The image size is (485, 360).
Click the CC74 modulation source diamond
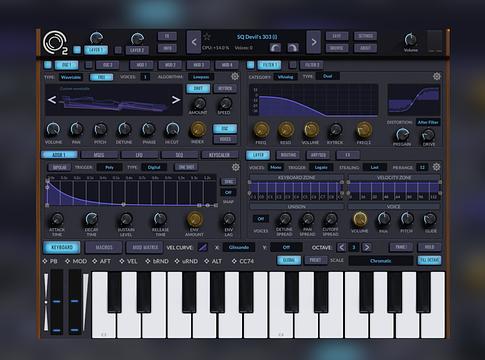point(234,261)
